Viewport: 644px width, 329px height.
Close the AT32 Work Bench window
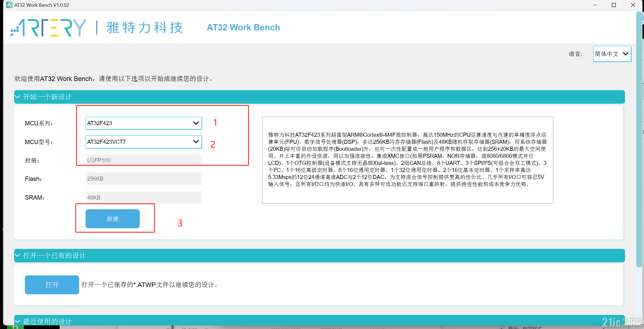[x=633, y=5]
